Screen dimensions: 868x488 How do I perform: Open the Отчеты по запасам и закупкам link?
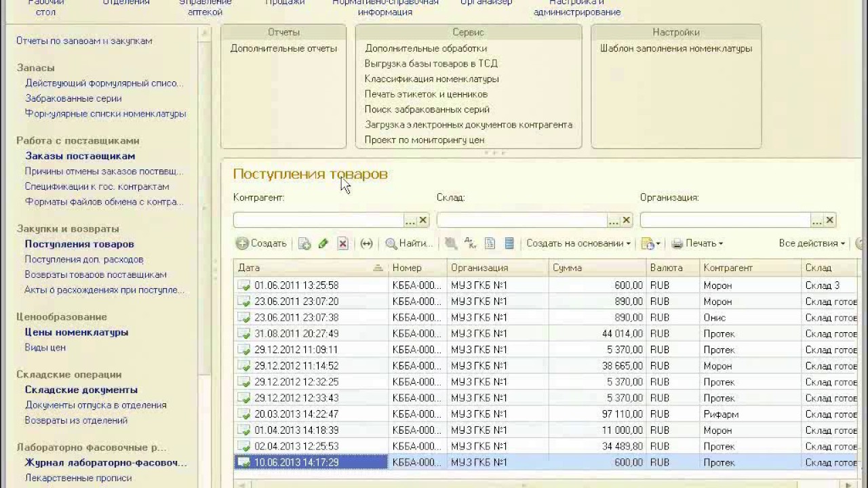click(84, 41)
